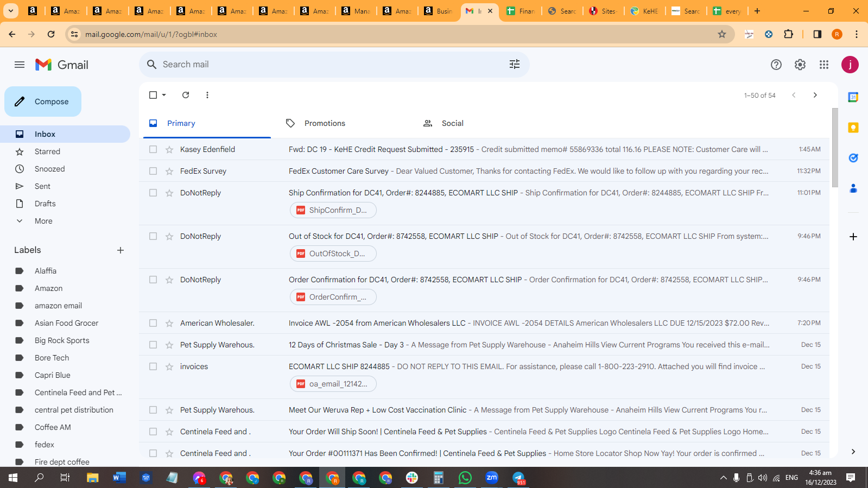868x488 pixels.
Task: Open Google Tasks side panel
Action: click(x=853, y=158)
